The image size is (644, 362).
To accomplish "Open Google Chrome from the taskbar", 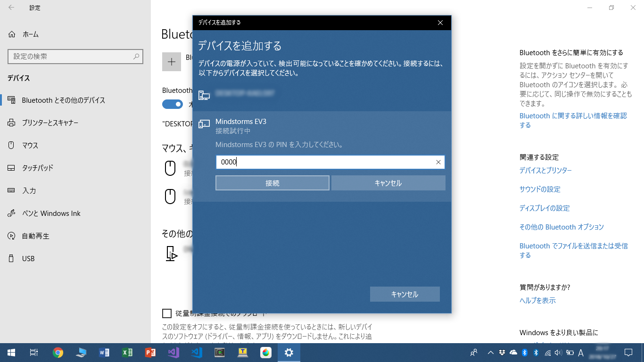I will [58, 352].
